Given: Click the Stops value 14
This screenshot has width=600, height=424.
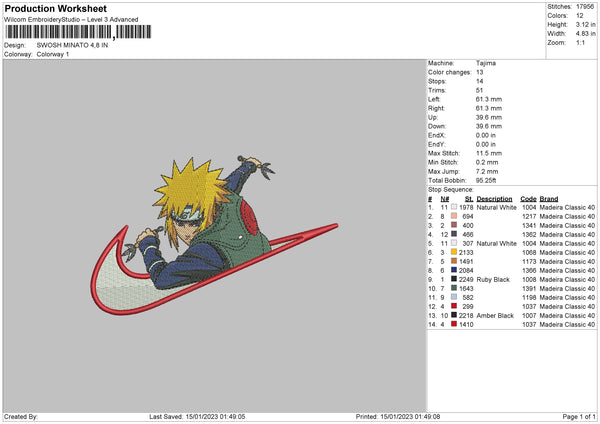Looking at the screenshot, I should [x=479, y=81].
